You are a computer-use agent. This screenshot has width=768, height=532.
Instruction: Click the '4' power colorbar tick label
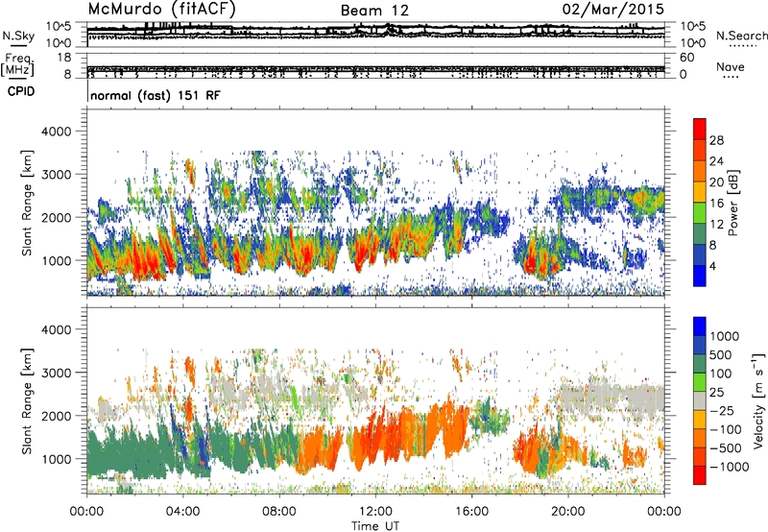pyautogui.click(x=712, y=266)
